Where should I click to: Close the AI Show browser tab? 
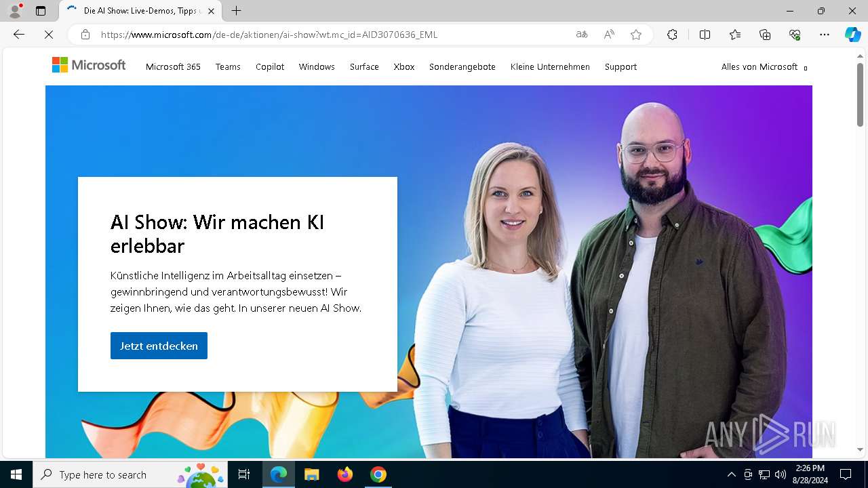point(212,11)
